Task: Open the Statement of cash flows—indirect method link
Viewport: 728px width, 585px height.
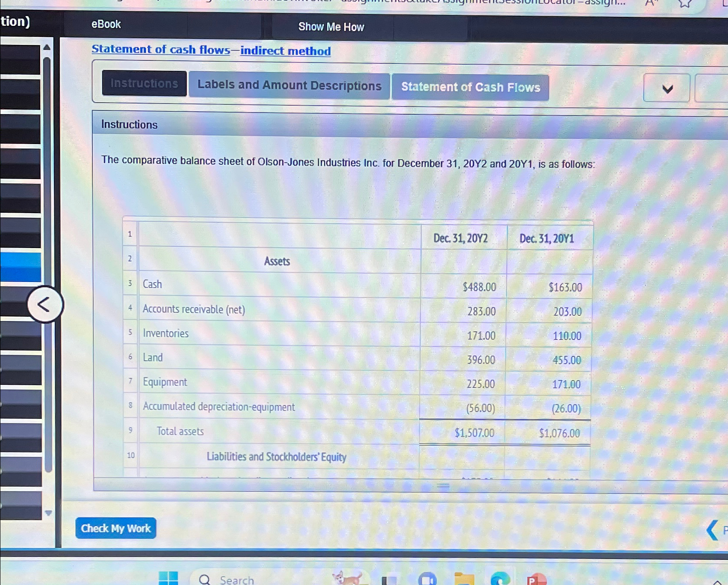Action: tap(211, 50)
